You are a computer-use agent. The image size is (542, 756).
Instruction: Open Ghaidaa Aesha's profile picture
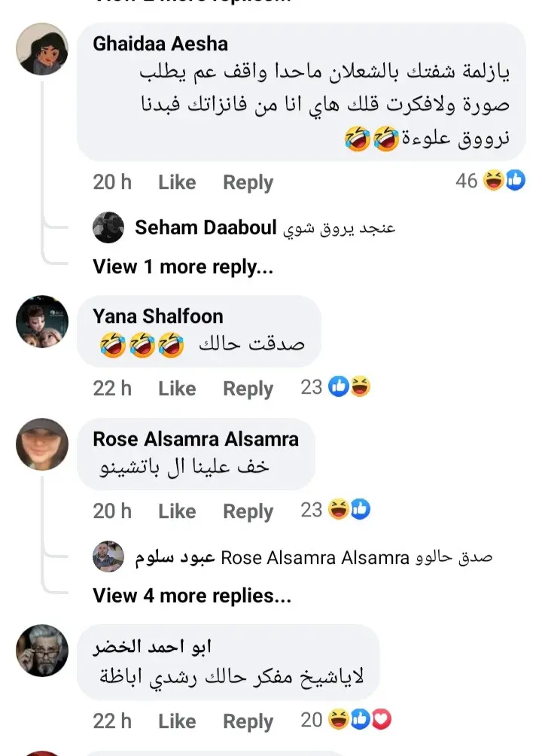coord(42,49)
